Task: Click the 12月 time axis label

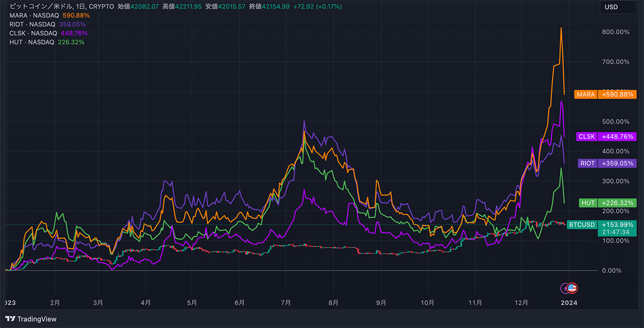Action: tap(521, 303)
